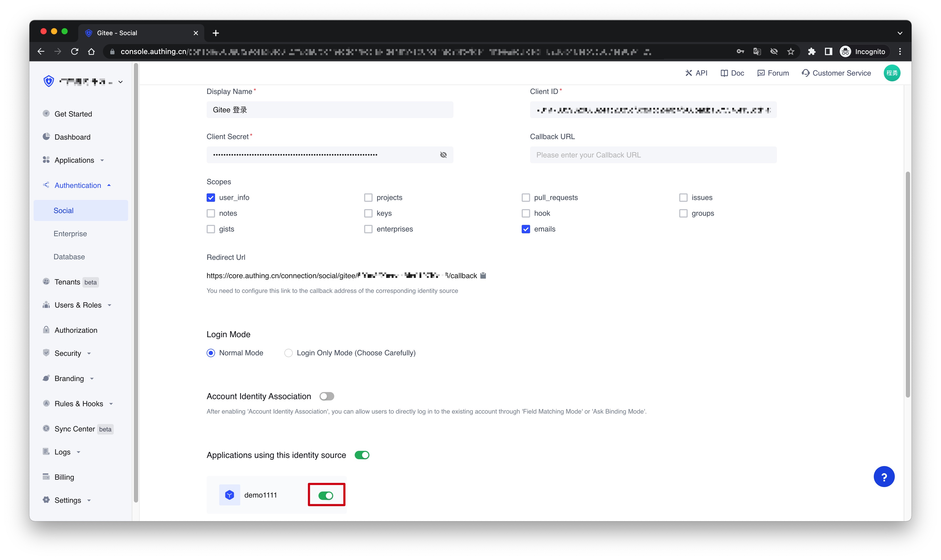Uncheck the emails scope checkbox

[x=525, y=229]
